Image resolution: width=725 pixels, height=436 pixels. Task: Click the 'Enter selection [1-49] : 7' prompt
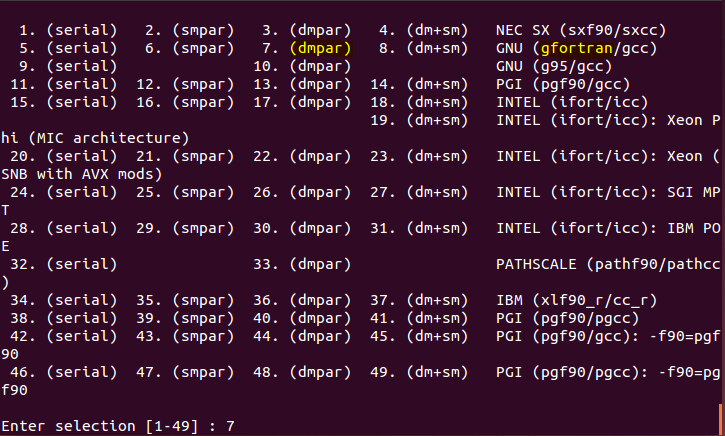(118, 426)
